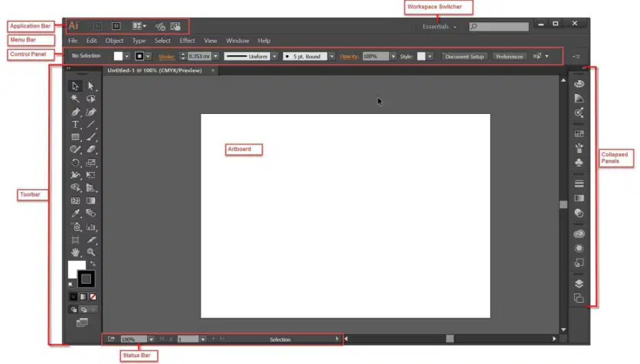Open 5 pt. Round brush definition dropdown
This screenshot has height=364, width=640.
click(x=331, y=57)
